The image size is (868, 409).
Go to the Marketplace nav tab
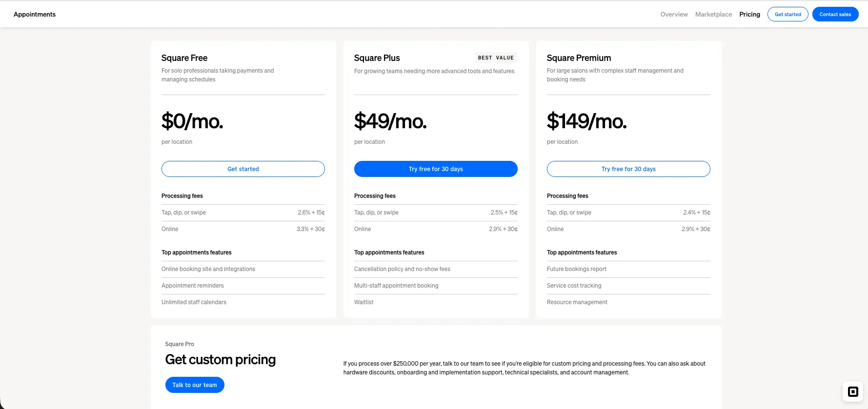coord(713,15)
